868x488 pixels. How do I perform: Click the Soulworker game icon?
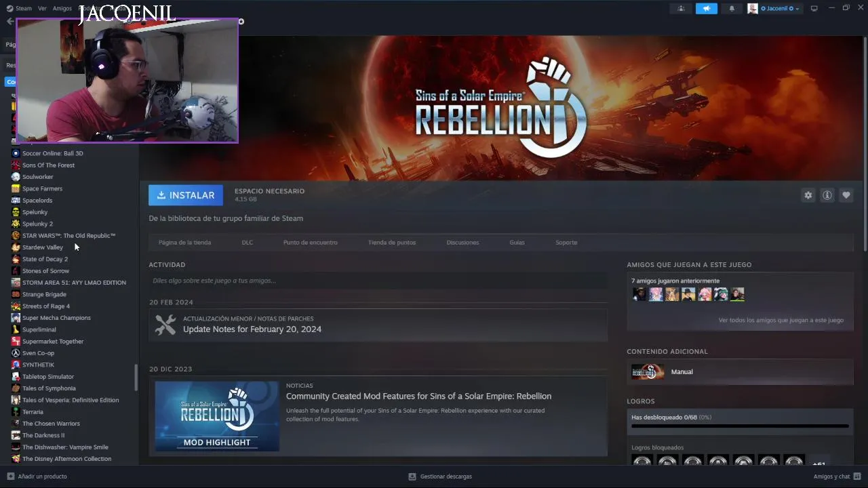[x=16, y=177]
